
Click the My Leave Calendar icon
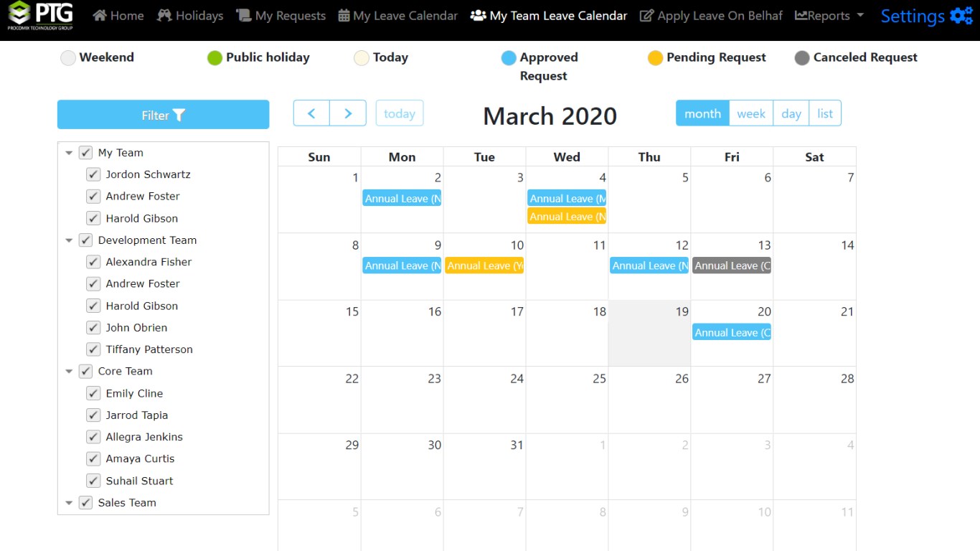(344, 16)
